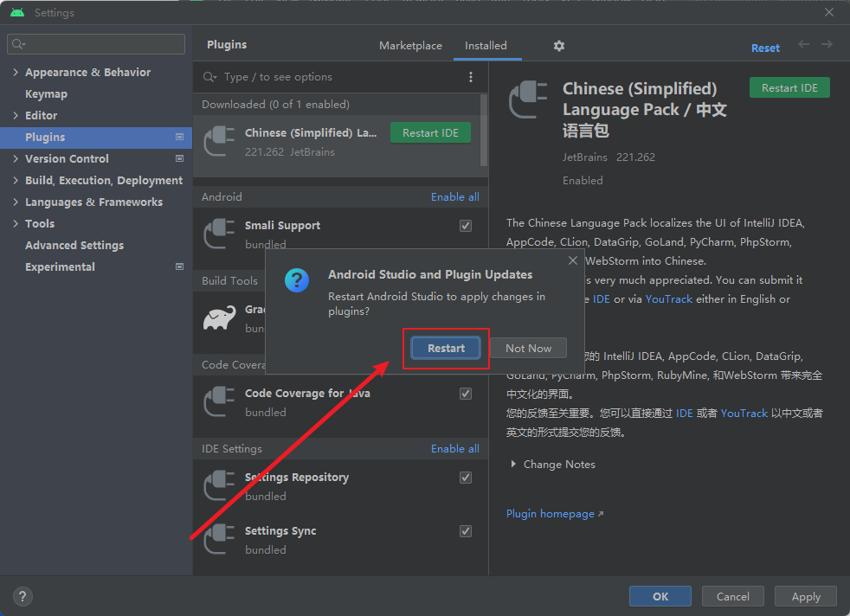
Task: Select the Smali Support plugin name
Action: pyautogui.click(x=282, y=226)
